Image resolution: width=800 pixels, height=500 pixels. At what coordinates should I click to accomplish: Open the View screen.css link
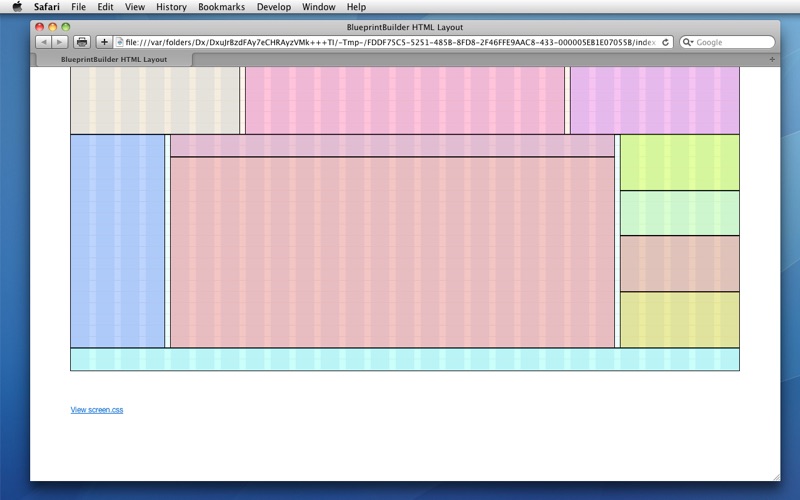97,410
